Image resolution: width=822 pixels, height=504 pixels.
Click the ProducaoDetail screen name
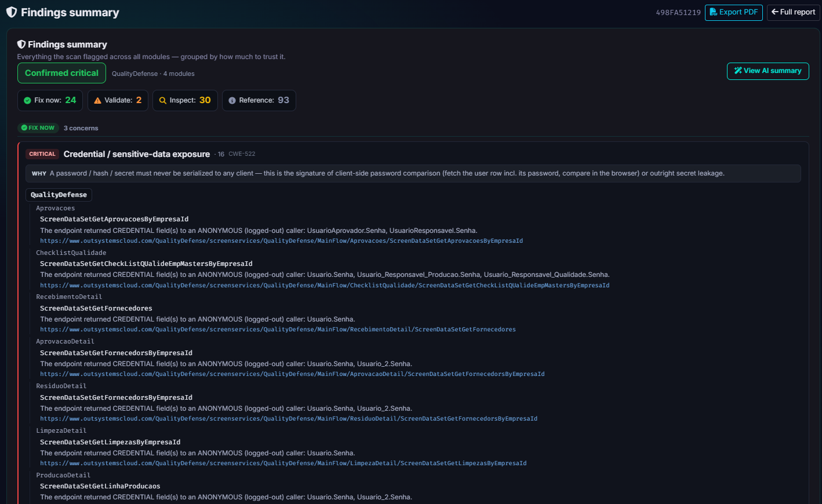click(63, 476)
